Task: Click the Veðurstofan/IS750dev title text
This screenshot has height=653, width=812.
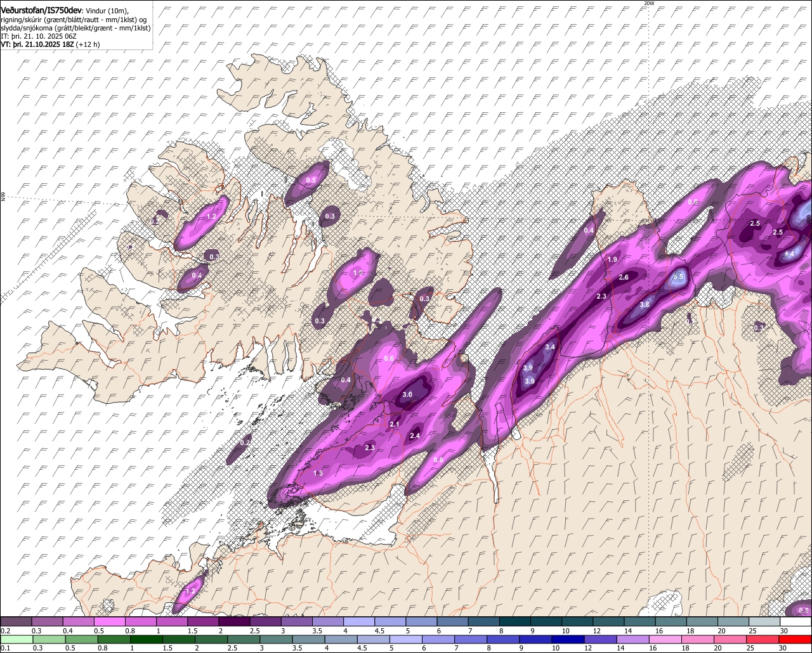Action: (41, 11)
